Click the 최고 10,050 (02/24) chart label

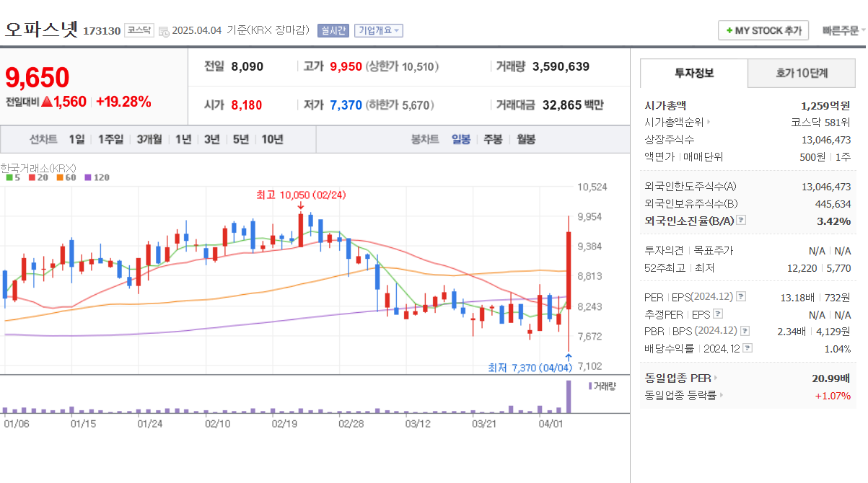pyautogui.click(x=301, y=195)
